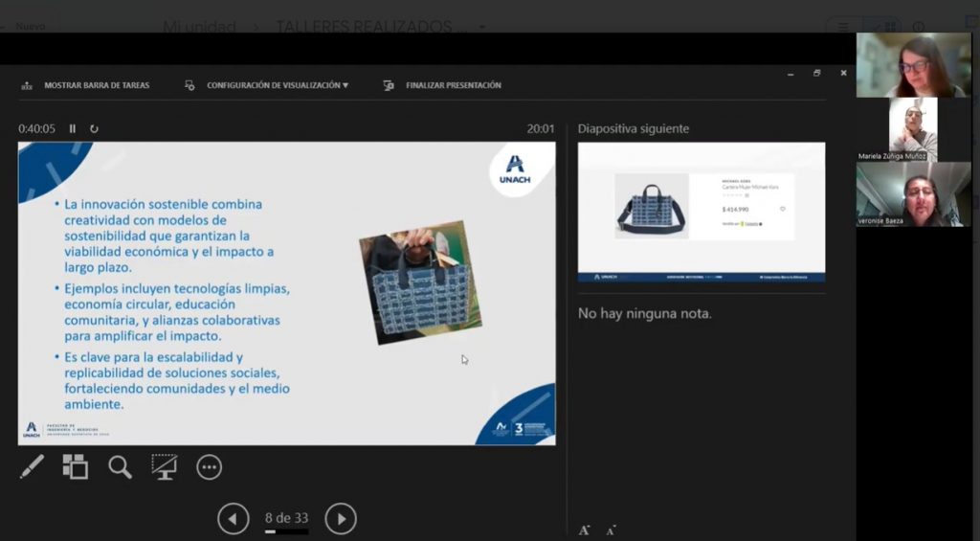Screen dimensions: 980x541
Task: Go to the previous slide arrow
Action: [x=233, y=519]
